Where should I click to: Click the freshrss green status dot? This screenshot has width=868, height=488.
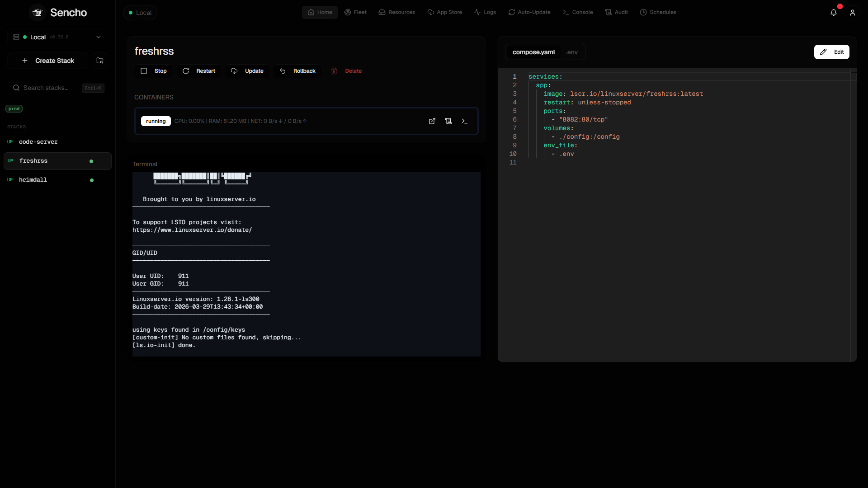coord(91,161)
